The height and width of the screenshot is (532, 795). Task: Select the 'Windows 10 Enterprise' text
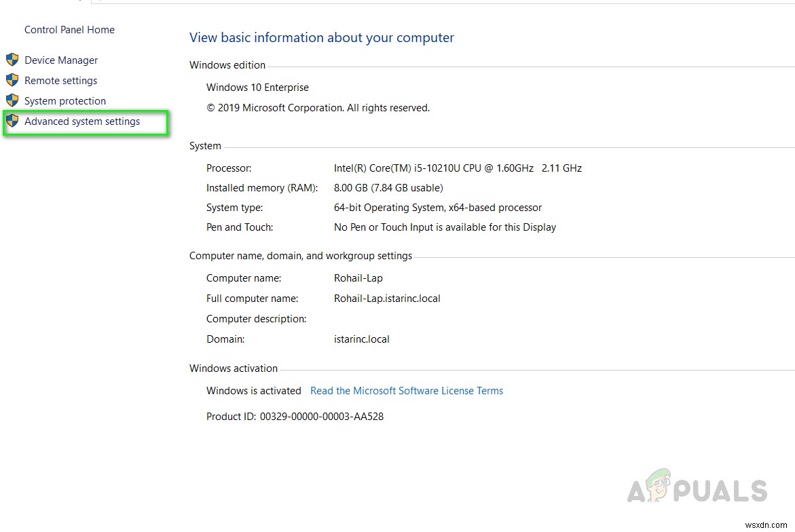click(257, 87)
